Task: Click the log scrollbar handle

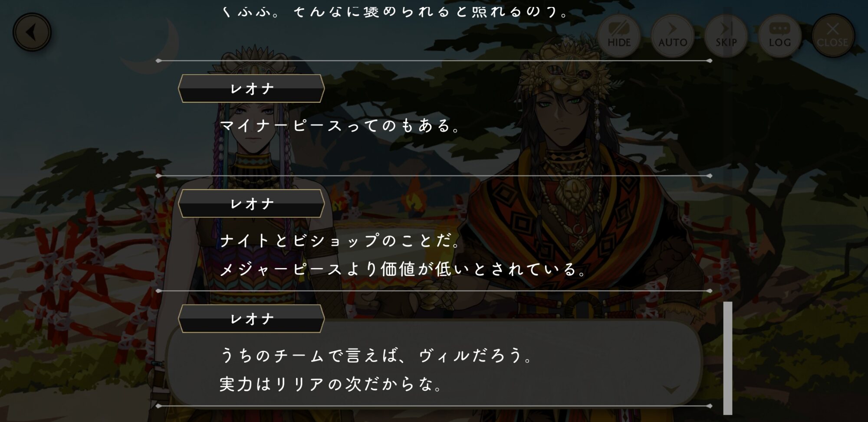Action: (x=728, y=358)
